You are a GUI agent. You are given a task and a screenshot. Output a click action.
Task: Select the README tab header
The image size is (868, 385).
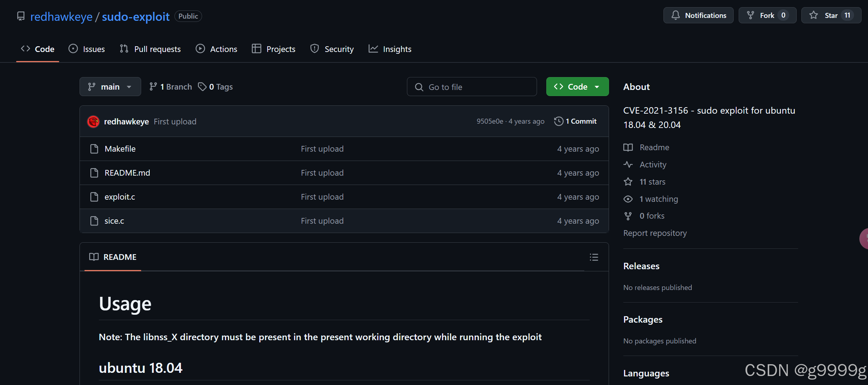(113, 257)
